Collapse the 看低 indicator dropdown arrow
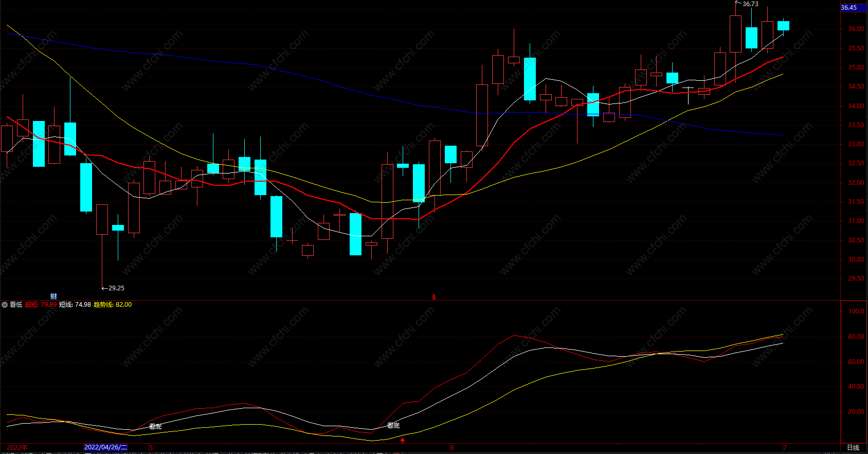Screen dimensions: 868x454 tap(5, 305)
